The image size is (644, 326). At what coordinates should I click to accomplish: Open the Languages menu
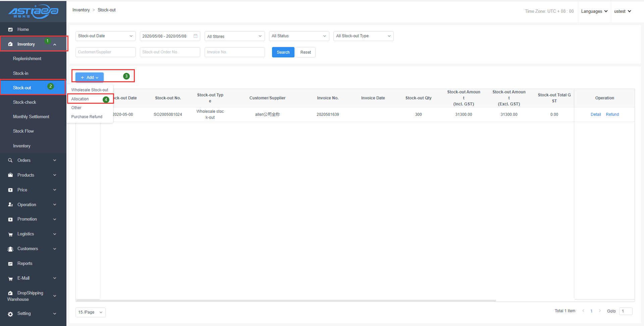pos(594,11)
